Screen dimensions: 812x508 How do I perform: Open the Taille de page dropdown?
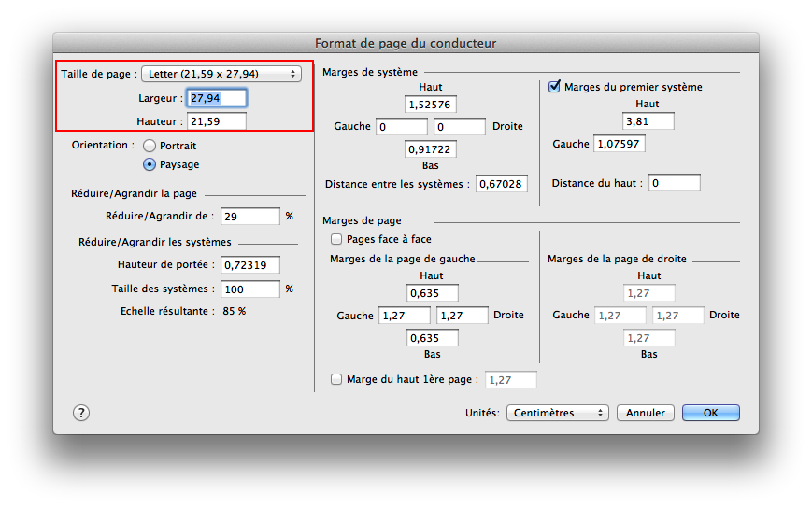click(221, 74)
